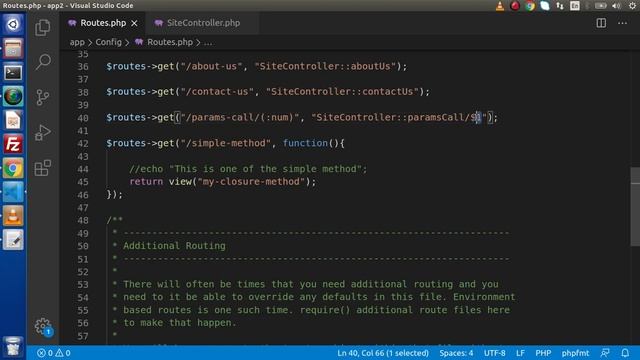The image size is (640, 360).
Task: Change end of line sequence LF
Action: 520,353
